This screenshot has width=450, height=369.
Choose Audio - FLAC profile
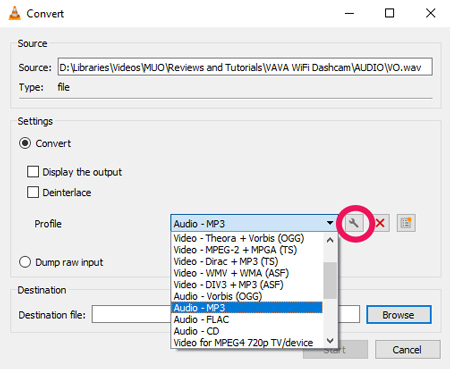pos(247,319)
